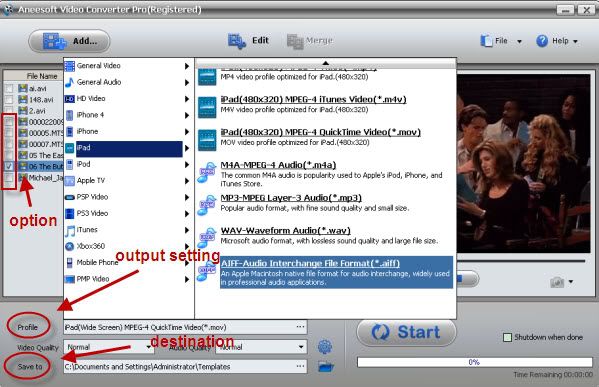Open output folder icon beside Save to path
The image size is (599, 387).
tap(325, 367)
